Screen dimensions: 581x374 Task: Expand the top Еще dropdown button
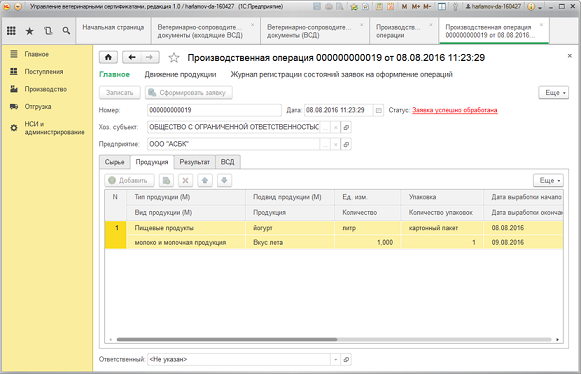tap(554, 93)
